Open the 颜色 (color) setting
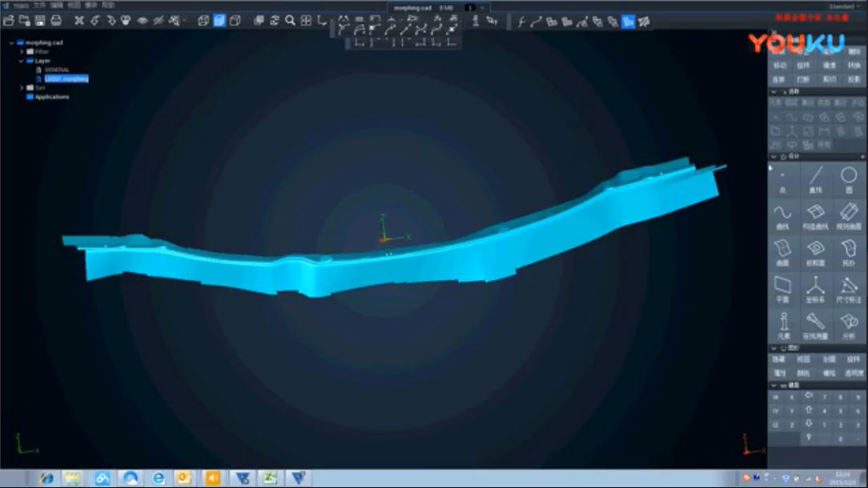This screenshot has width=868, height=488. 804,373
